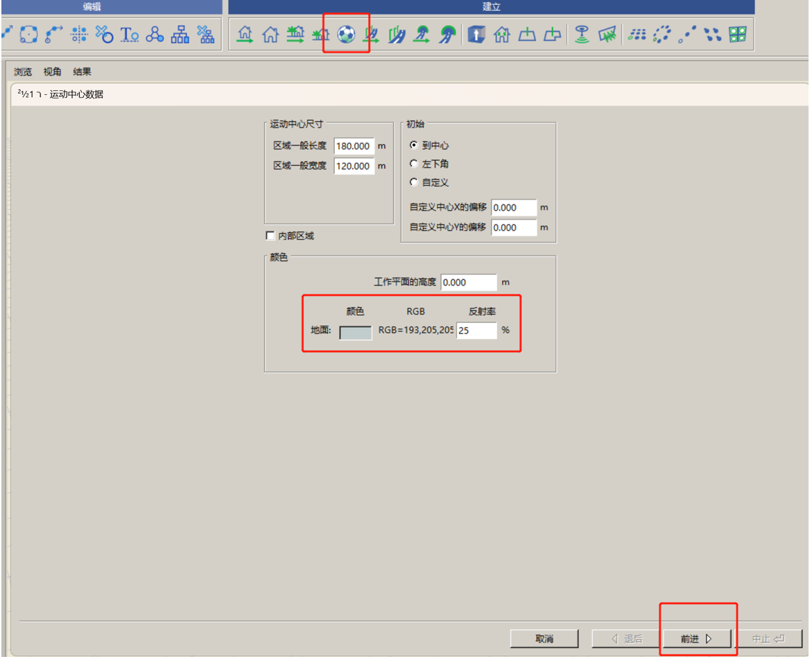The height and width of the screenshot is (659, 812).
Task: Click the three connected circles icon
Action: (155, 35)
